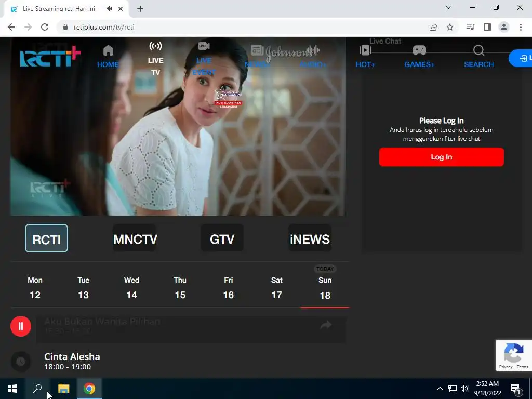Viewport: 532px width, 399px height.
Task: Click the Privacy link in reCAPTCHA
Action: pos(506,367)
